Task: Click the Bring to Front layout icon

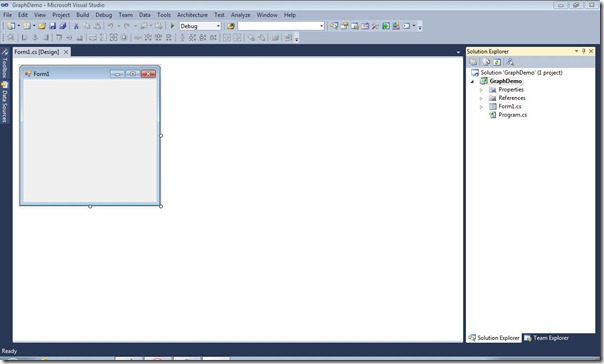Action: tap(251, 37)
